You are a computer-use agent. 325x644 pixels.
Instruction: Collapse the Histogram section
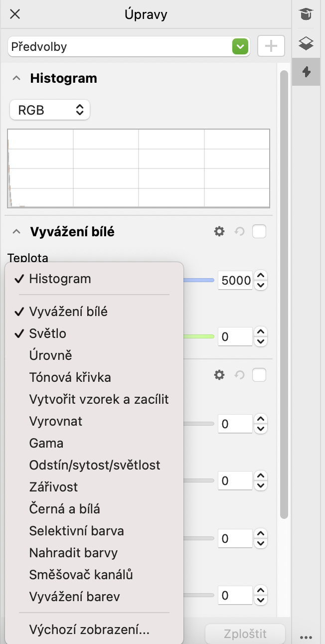pos(17,78)
